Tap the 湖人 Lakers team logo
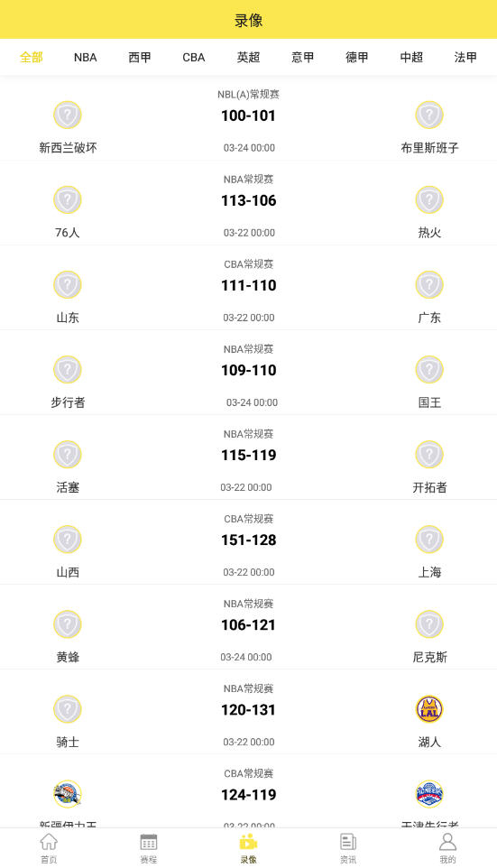 tap(429, 709)
